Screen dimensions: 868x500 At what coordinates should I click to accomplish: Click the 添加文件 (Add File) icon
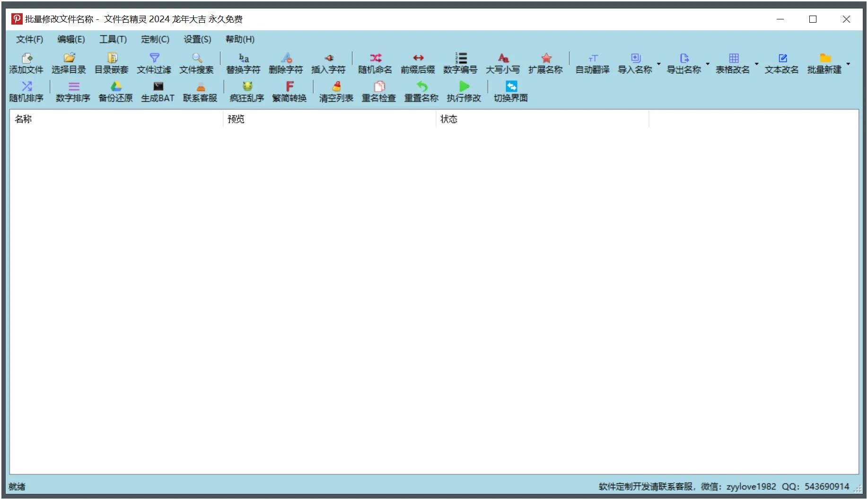coord(26,59)
